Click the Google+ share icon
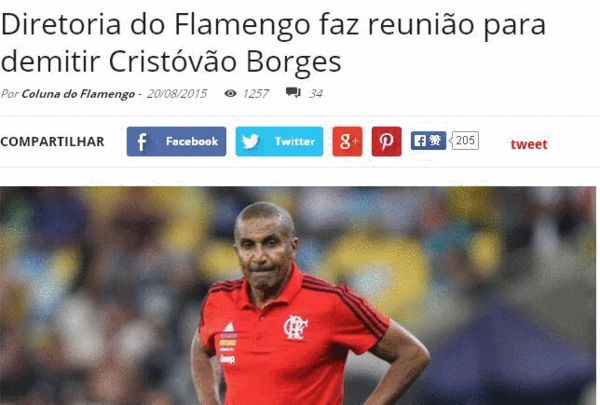The image size is (600, 405). click(347, 141)
